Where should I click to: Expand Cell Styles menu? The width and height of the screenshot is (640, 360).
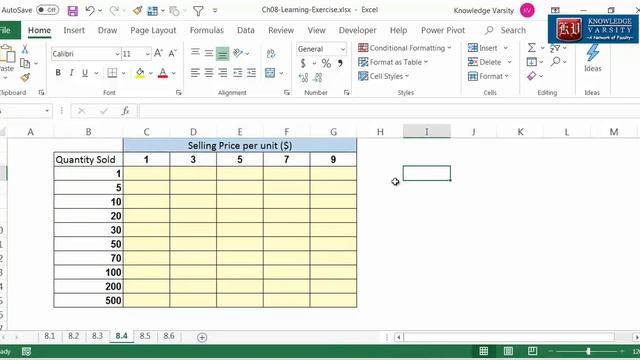[x=384, y=76]
